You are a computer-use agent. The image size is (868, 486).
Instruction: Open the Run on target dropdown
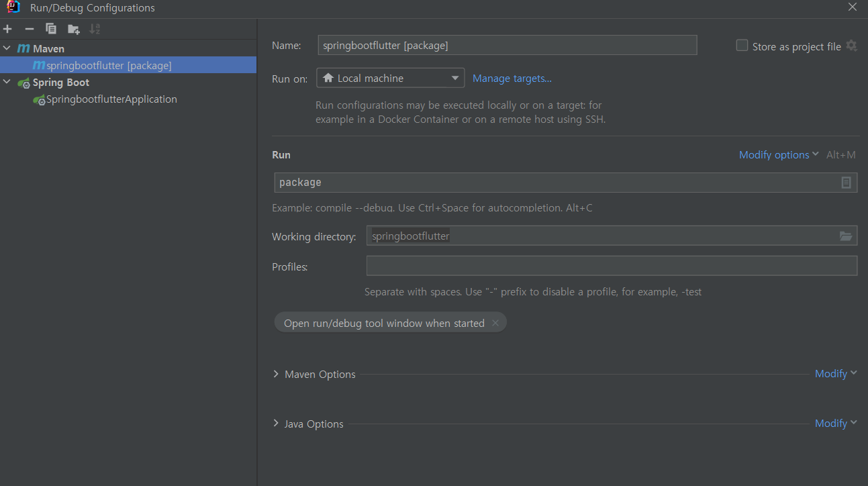(x=391, y=78)
